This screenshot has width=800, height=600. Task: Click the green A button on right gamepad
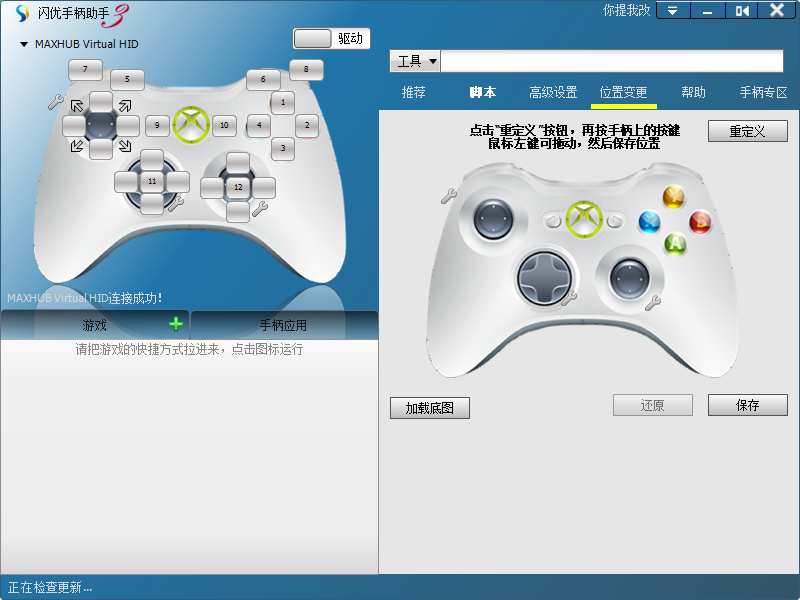675,244
